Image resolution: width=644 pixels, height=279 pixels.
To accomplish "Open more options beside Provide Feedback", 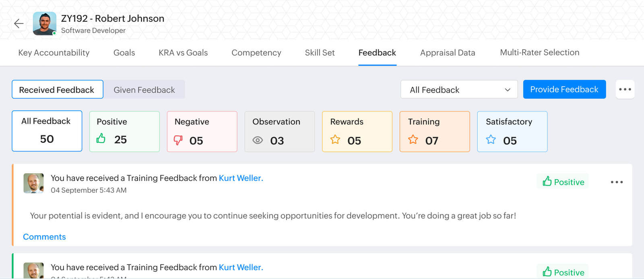I will [x=625, y=89].
